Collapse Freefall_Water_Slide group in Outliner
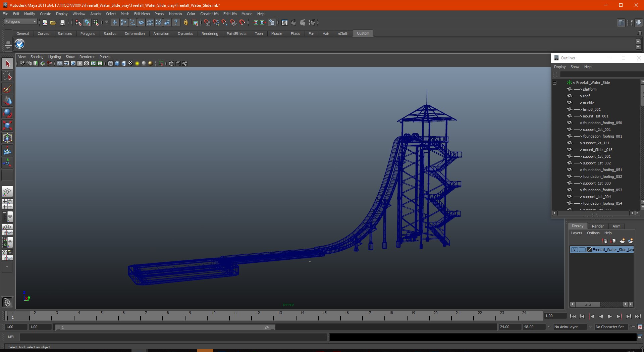The image size is (644, 352). point(555,83)
